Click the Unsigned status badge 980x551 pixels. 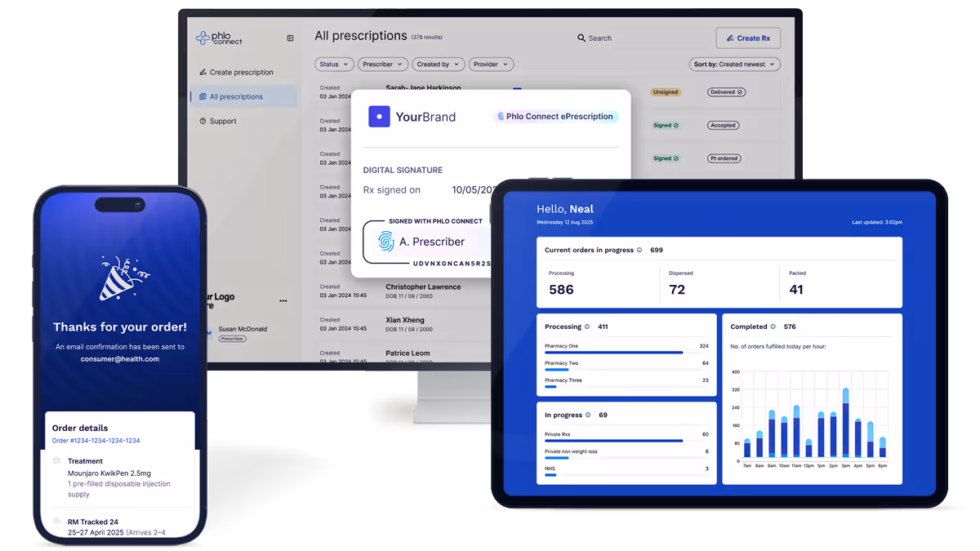666,92
